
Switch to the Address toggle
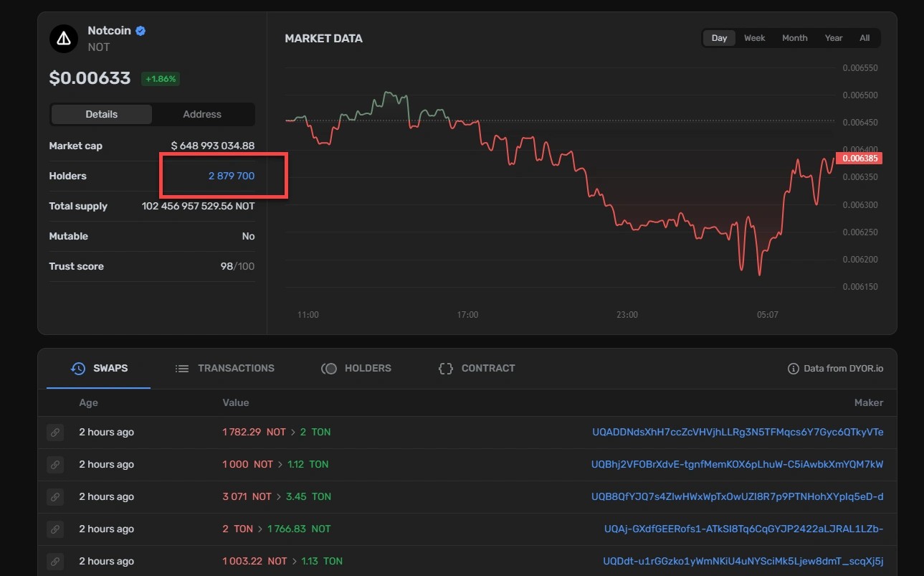[x=202, y=114]
